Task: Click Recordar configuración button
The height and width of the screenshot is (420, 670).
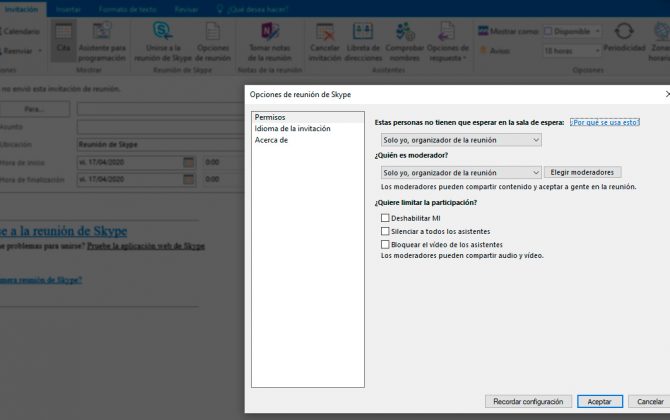Action: click(528, 401)
